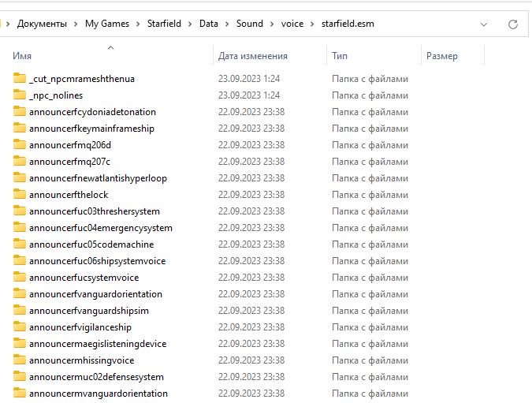The width and height of the screenshot is (532, 403).
Task: Select the Sound breadcrumb segment
Action: coord(249,24)
